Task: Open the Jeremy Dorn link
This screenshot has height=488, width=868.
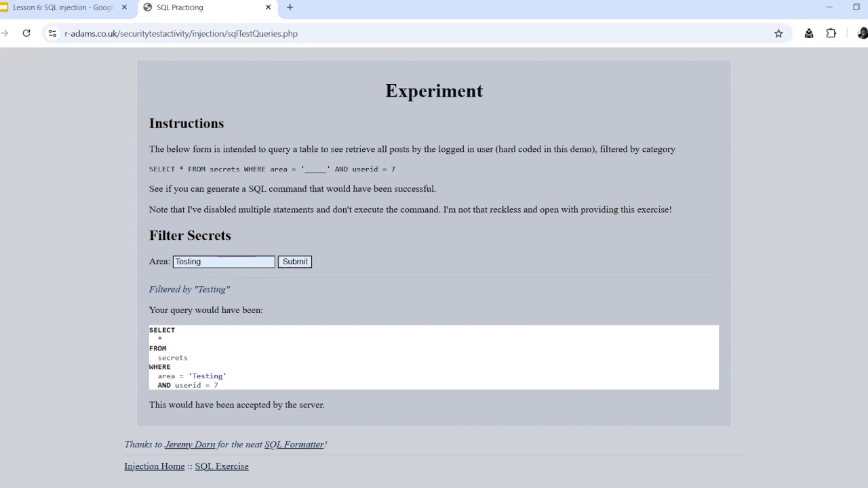Action: click(190, 445)
